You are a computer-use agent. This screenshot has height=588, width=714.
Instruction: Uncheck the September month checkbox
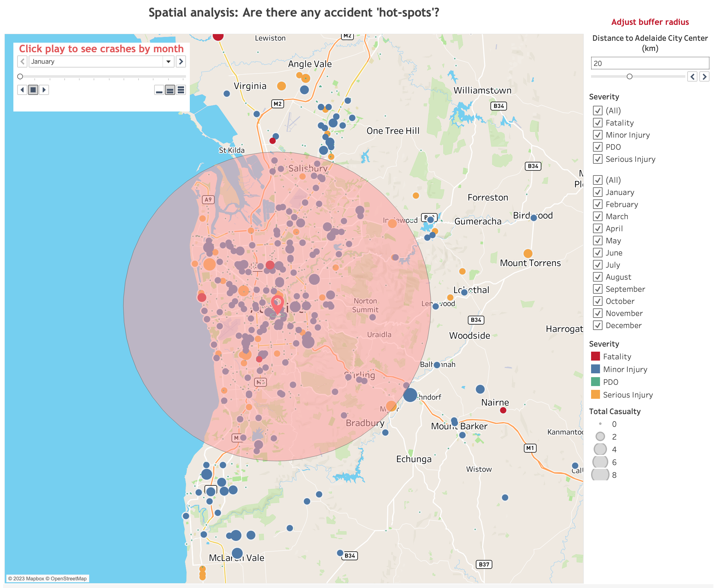(x=597, y=289)
